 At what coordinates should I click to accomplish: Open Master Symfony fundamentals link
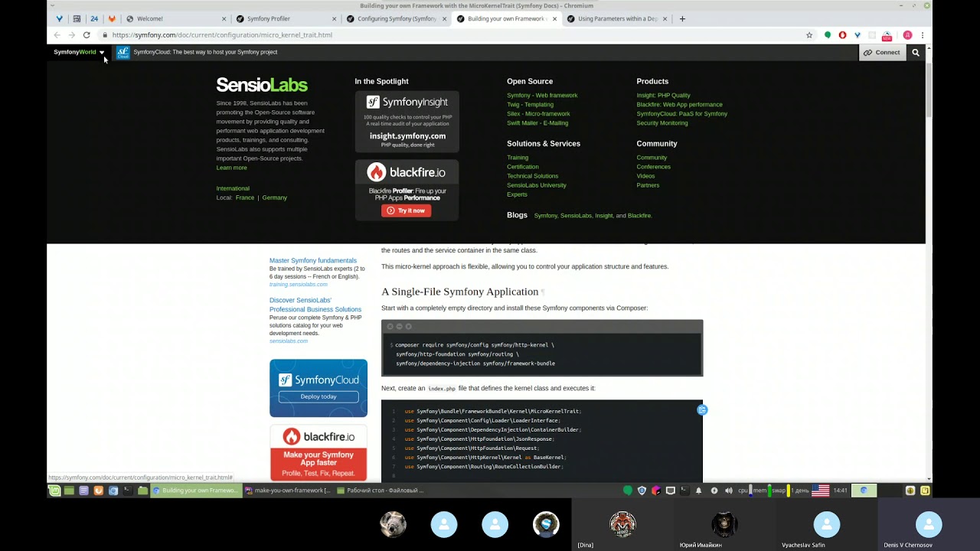[312, 260]
